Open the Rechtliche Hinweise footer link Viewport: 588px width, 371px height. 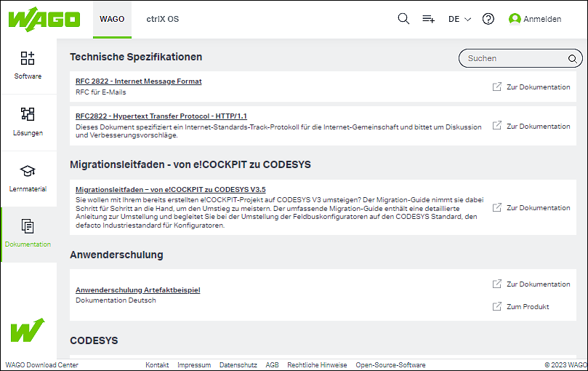[x=317, y=365]
